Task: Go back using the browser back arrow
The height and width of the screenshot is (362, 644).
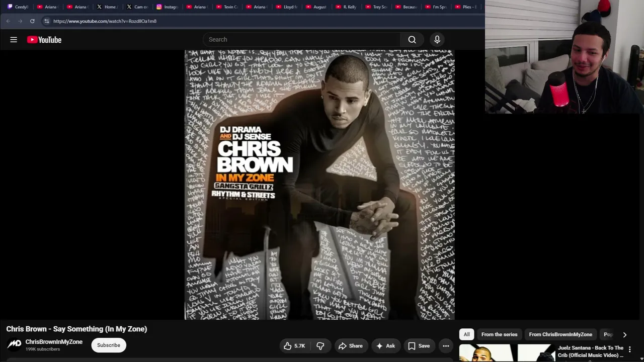Action: [8, 21]
